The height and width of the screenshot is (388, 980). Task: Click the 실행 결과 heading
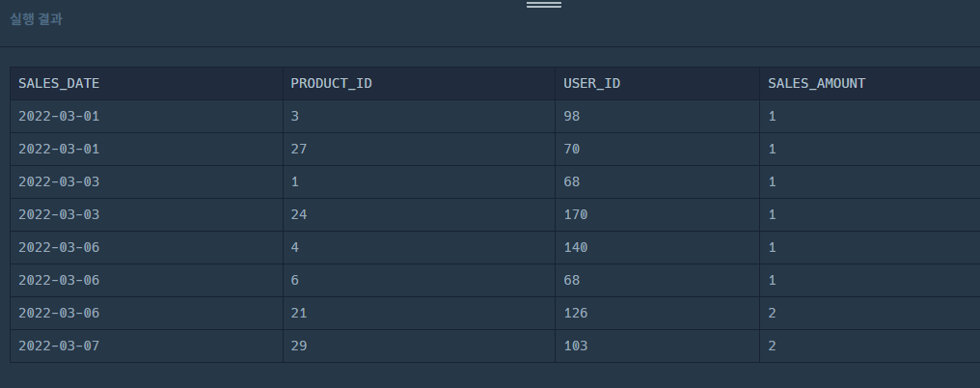(37, 18)
